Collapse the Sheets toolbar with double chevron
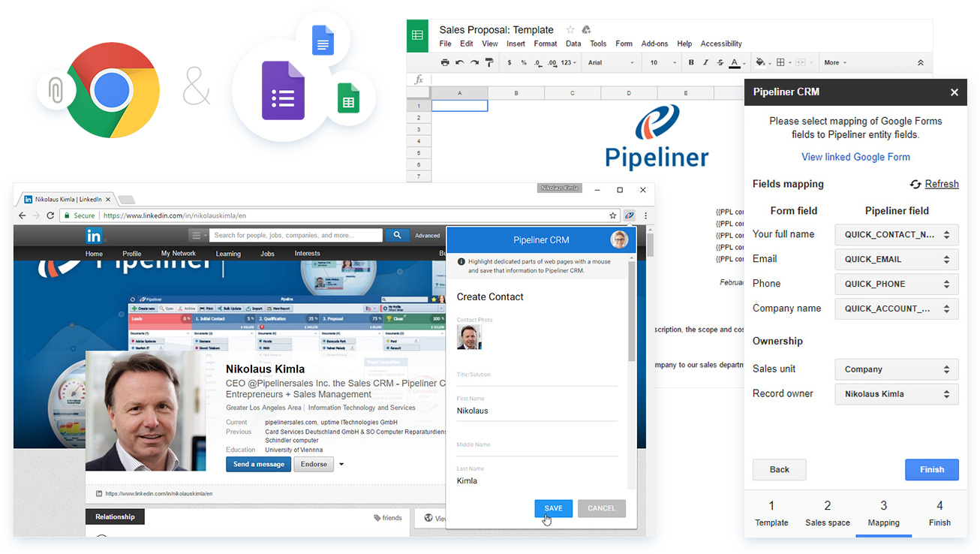 [921, 62]
